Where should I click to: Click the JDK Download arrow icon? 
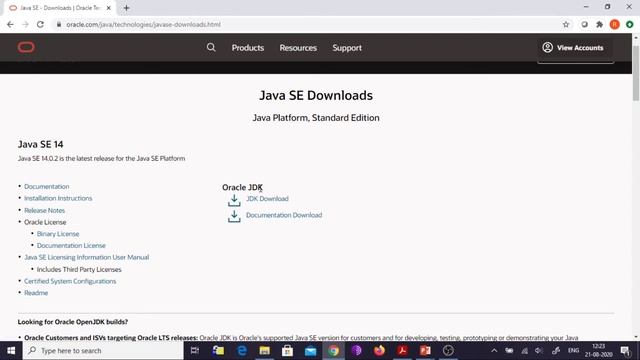click(234, 200)
